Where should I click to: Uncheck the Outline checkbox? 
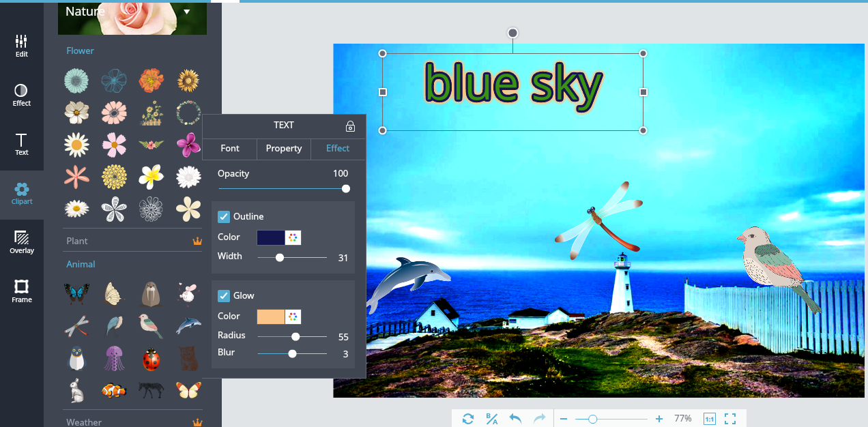click(224, 217)
